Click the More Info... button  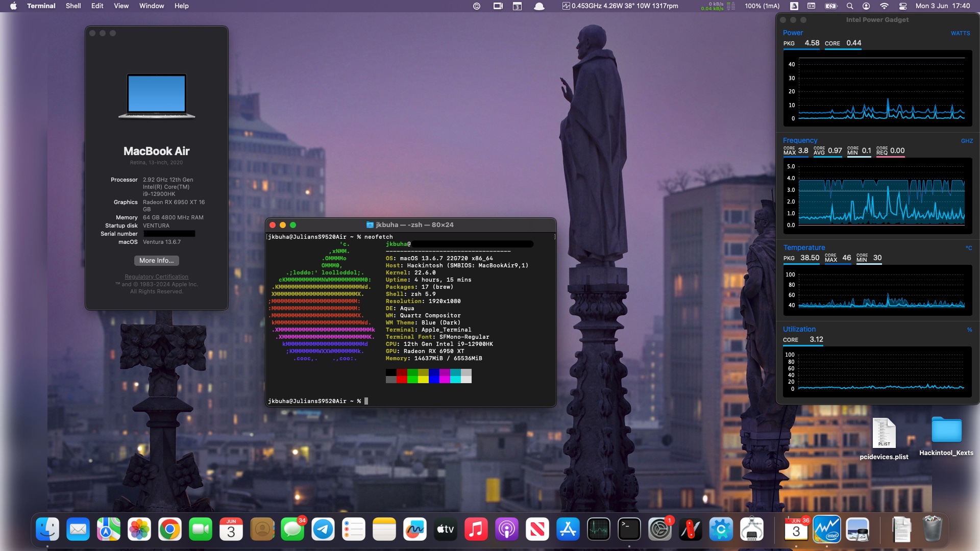[156, 260]
